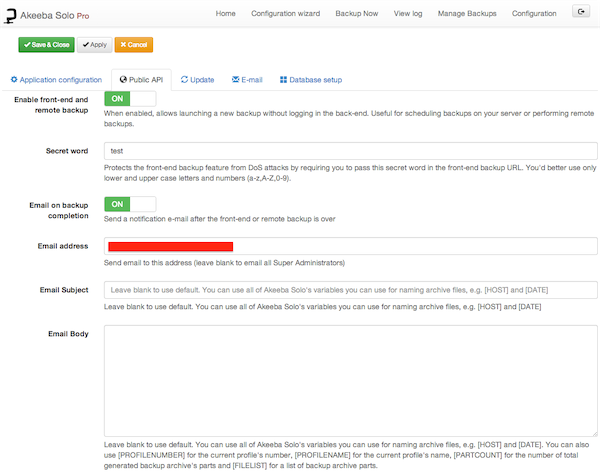Click inside the Email Body textarea

(x=351, y=381)
